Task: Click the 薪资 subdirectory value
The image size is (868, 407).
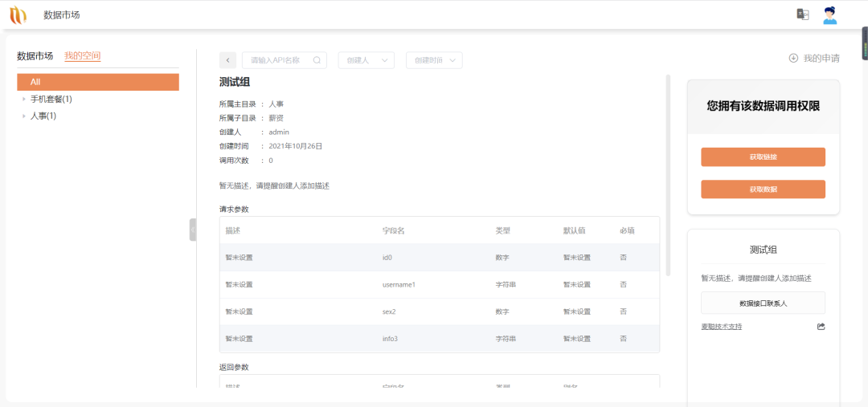Action: pos(276,118)
